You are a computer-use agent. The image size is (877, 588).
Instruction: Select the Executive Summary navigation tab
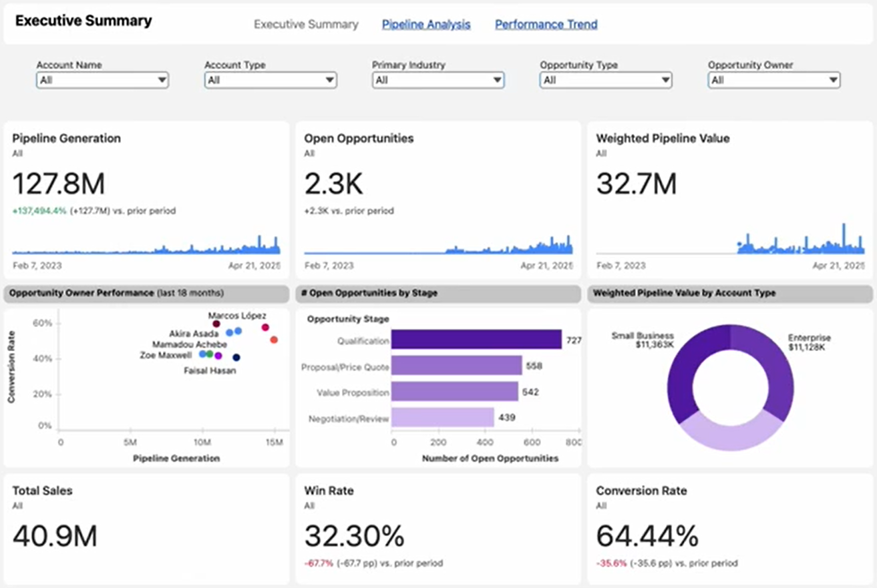pos(306,25)
